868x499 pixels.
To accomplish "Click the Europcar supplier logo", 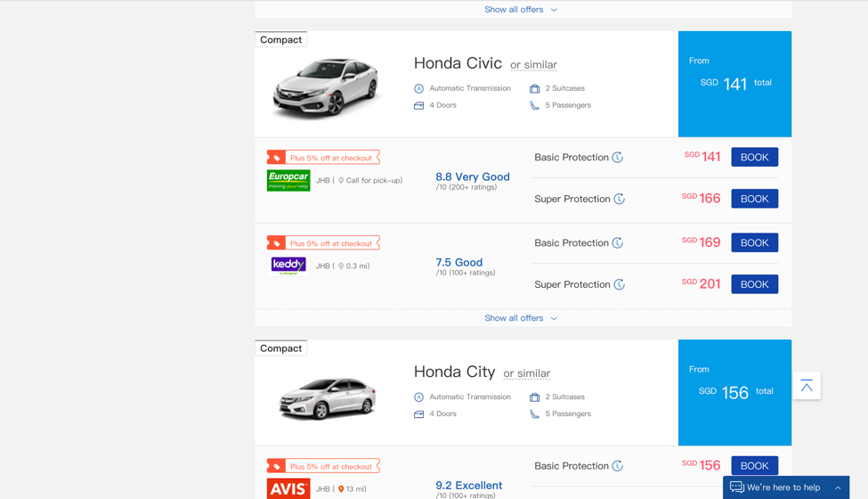I will (x=288, y=181).
